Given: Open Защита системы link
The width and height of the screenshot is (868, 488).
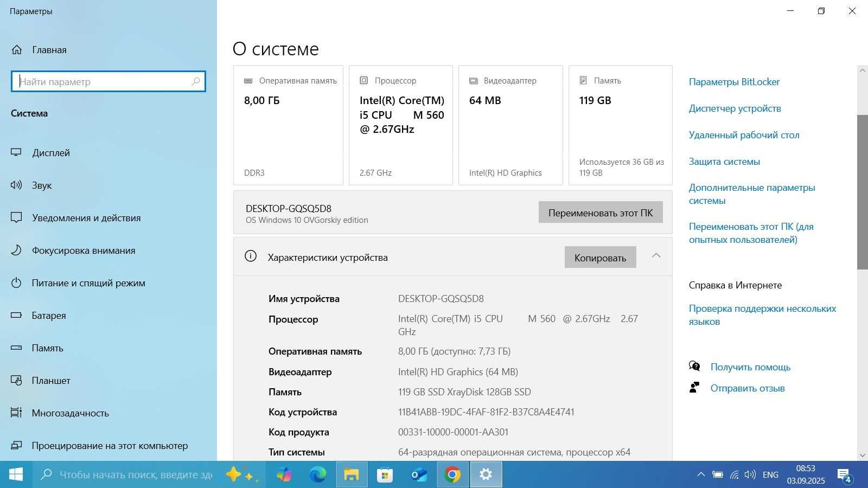Looking at the screenshot, I should click(x=724, y=162).
